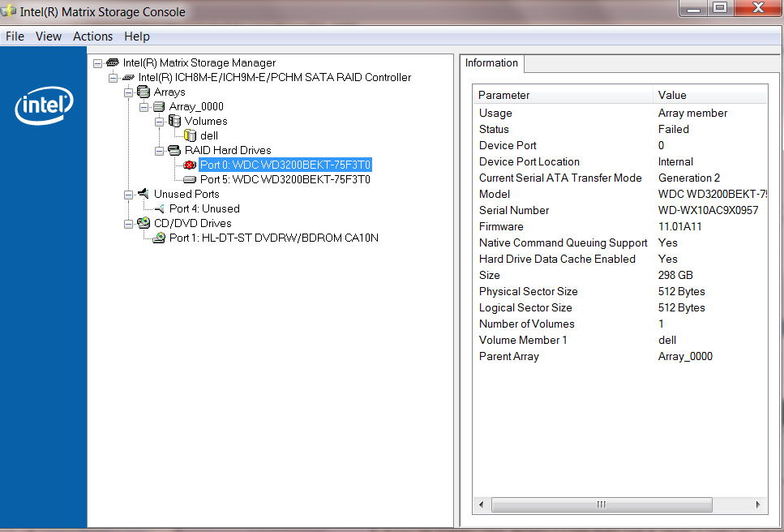Click the Size value '298 GB'
The image size is (784, 532).
(675, 276)
